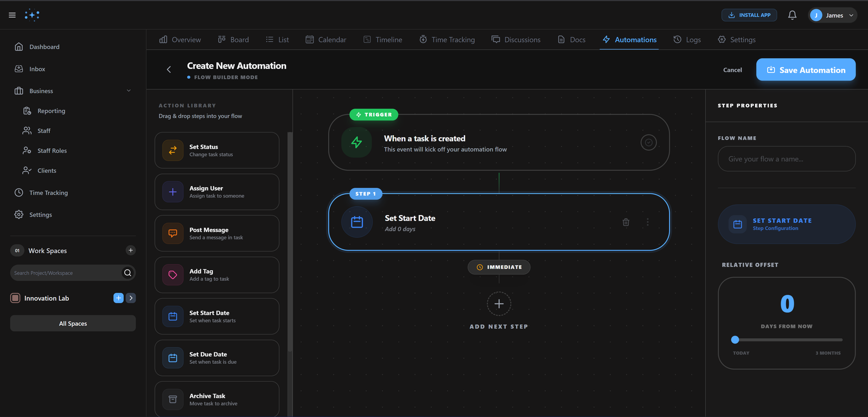
Task: Add a new workspace with plus icon
Action: point(130,250)
